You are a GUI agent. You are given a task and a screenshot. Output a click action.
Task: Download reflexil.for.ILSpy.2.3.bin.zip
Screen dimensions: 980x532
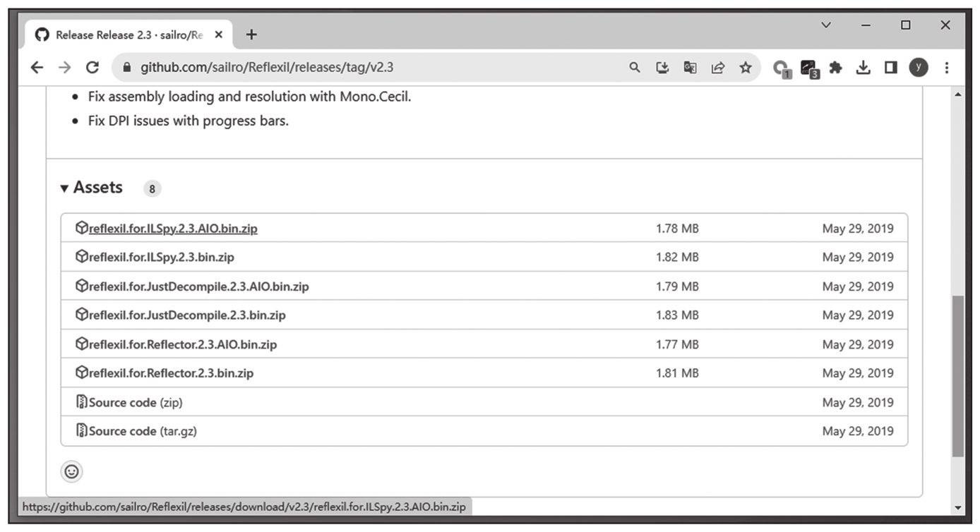161,258
